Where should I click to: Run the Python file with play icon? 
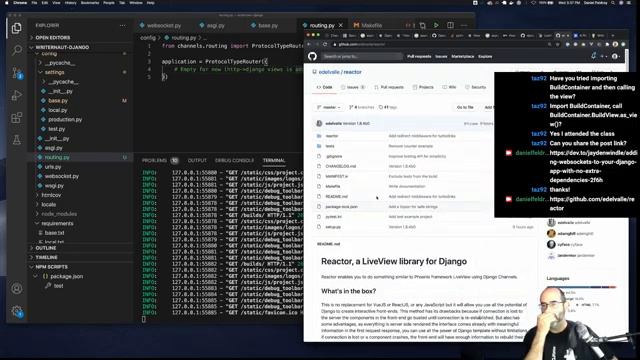pyautogui.click(x=436, y=25)
